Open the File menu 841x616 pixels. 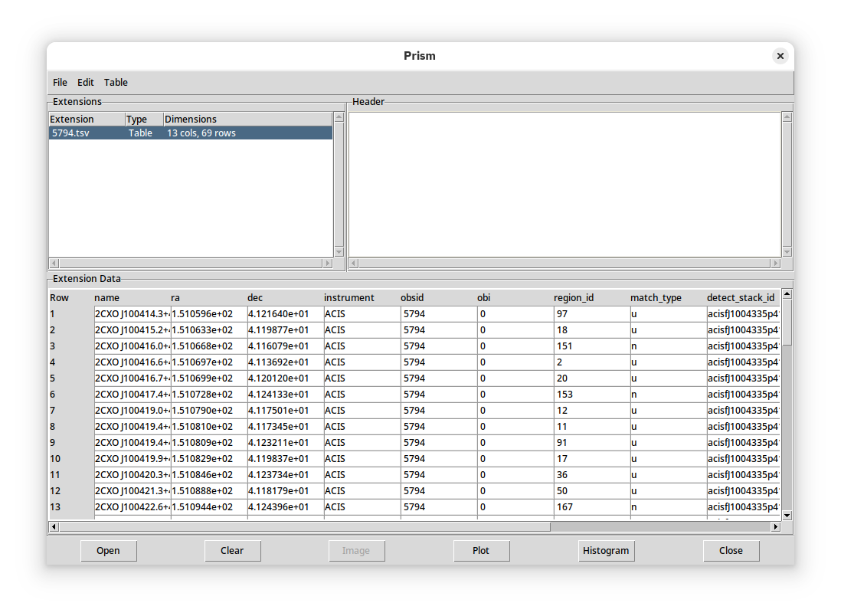click(x=60, y=83)
